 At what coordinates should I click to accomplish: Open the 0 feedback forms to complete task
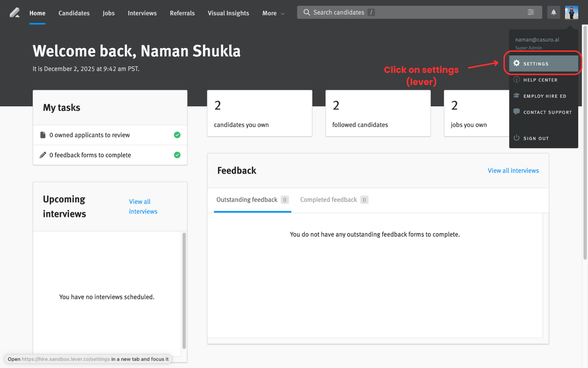tap(110, 155)
